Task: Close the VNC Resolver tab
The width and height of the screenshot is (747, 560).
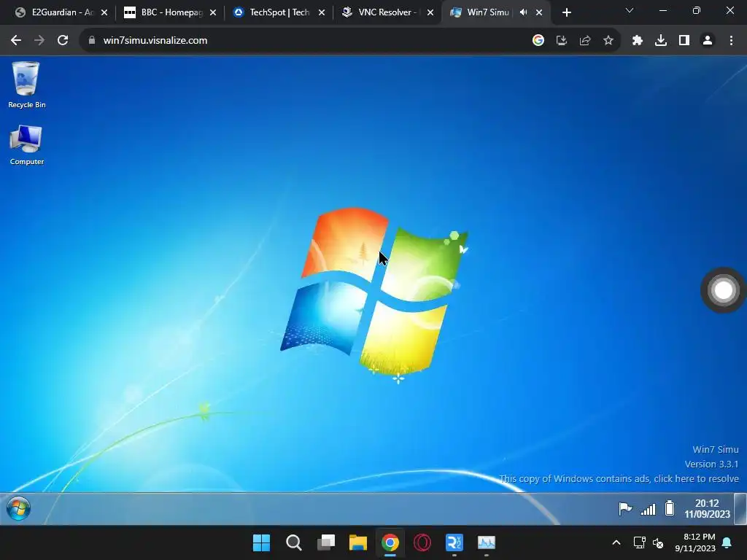Action: coord(430,12)
